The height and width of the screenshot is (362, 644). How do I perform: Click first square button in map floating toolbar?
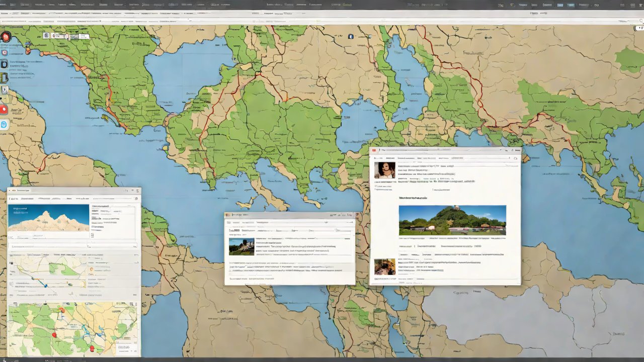(46, 36)
